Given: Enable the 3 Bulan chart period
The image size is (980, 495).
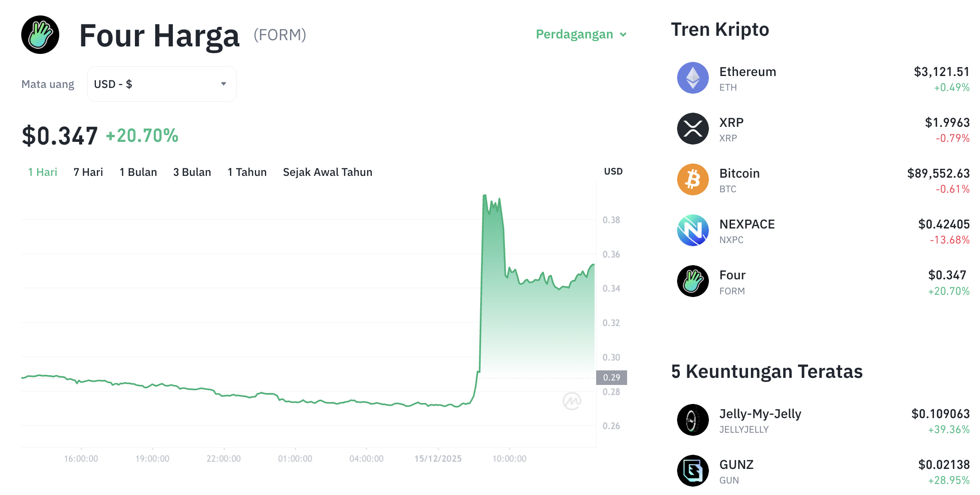Looking at the screenshot, I should [x=192, y=172].
